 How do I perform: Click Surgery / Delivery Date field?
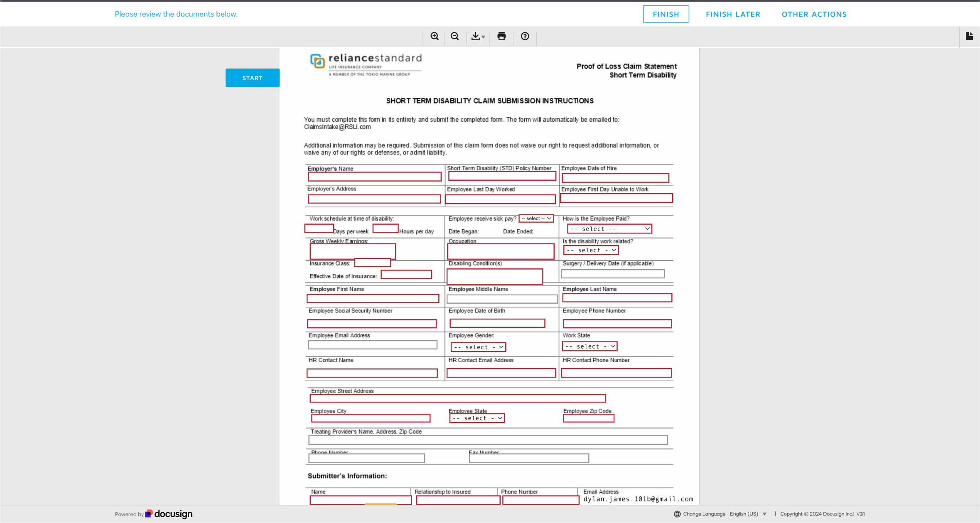click(x=613, y=274)
